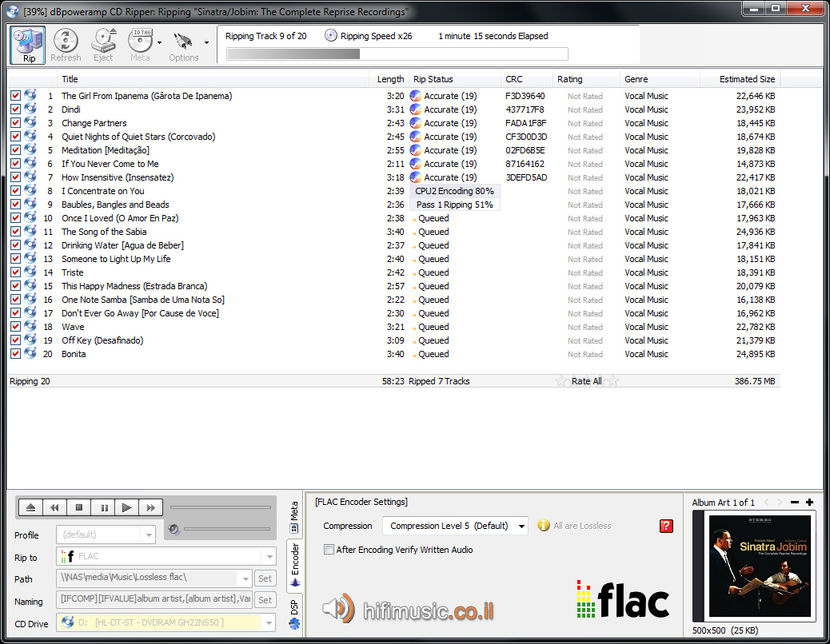830x644 pixels.
Task: Switch to the Meta vertical tab
Action: (294, 517)
